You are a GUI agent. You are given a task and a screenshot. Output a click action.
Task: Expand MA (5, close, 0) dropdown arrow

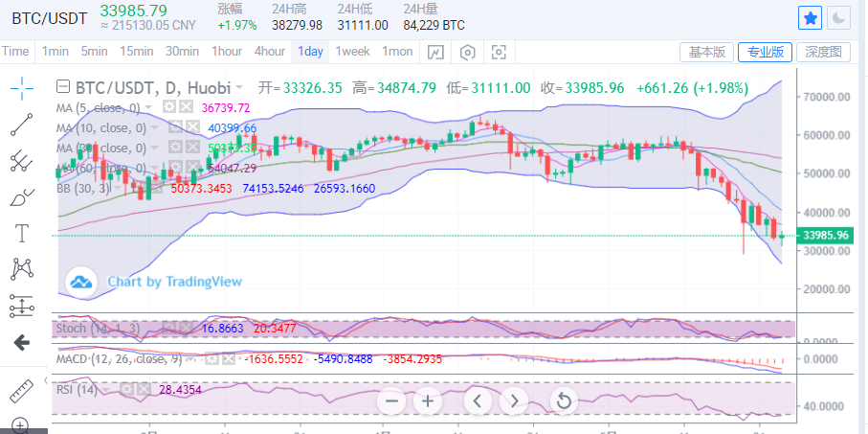(x=148, y=107)
